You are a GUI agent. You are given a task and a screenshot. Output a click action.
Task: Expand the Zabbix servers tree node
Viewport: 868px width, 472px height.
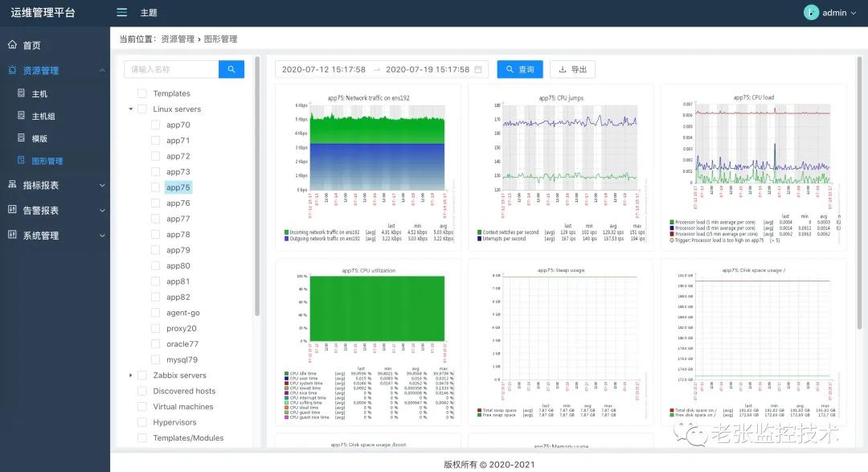coord(131,375)
